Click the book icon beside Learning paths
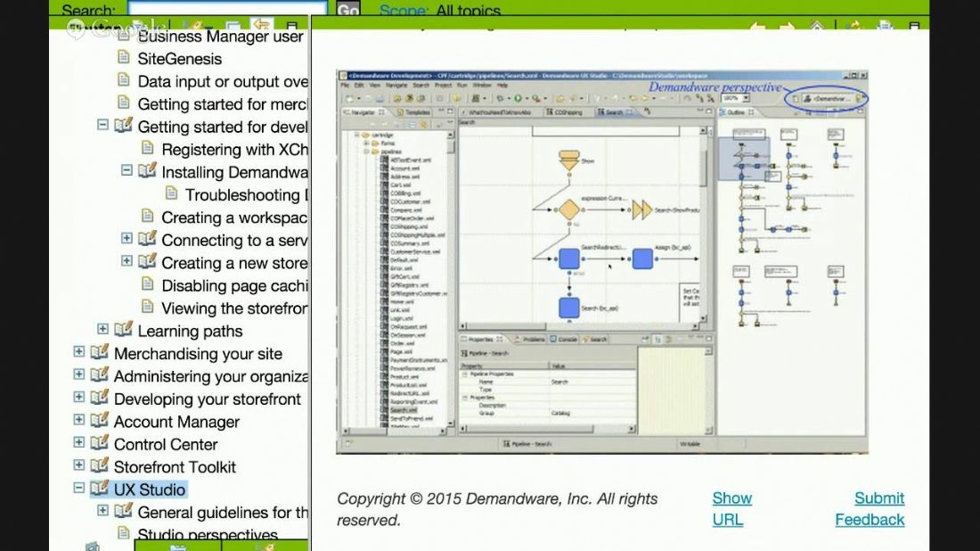This screenshot has height=551, width=980. (123, 330)
